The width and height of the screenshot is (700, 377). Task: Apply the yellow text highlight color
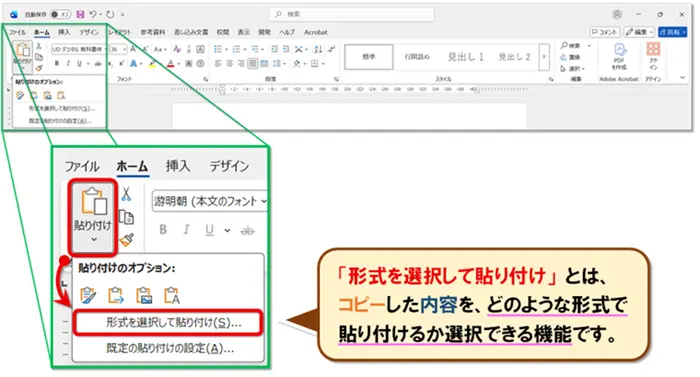click(153, 64)
